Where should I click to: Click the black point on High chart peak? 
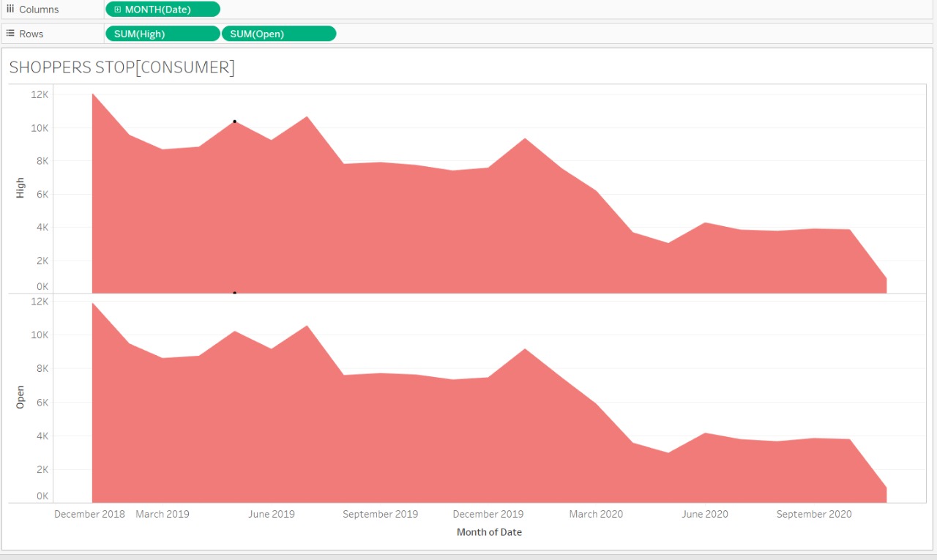pos(234,122)
